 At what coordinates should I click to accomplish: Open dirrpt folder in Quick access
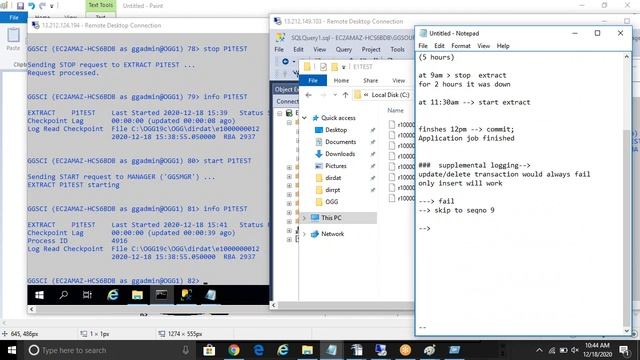click(x=333, y=190)
